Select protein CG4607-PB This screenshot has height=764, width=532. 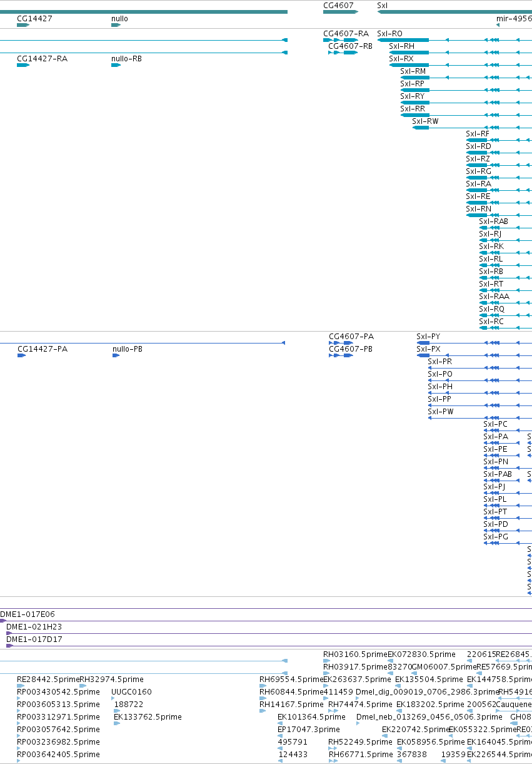click(x=351, y=349)
